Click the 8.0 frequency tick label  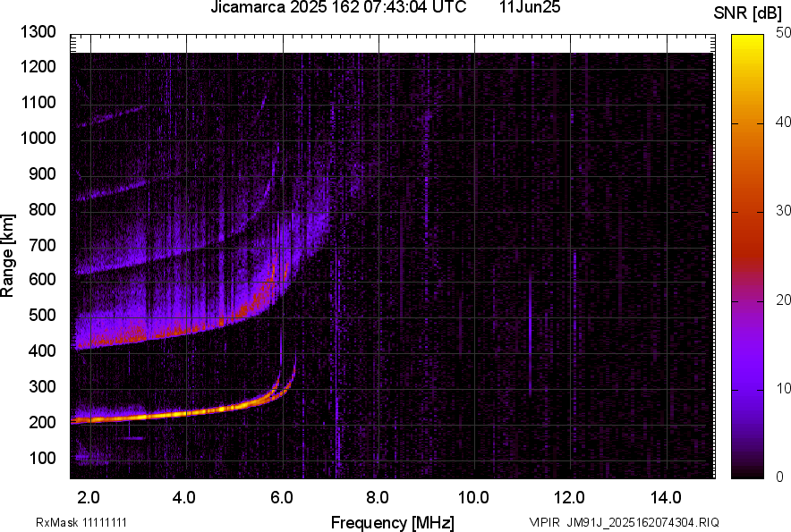(x=378, y=498)
